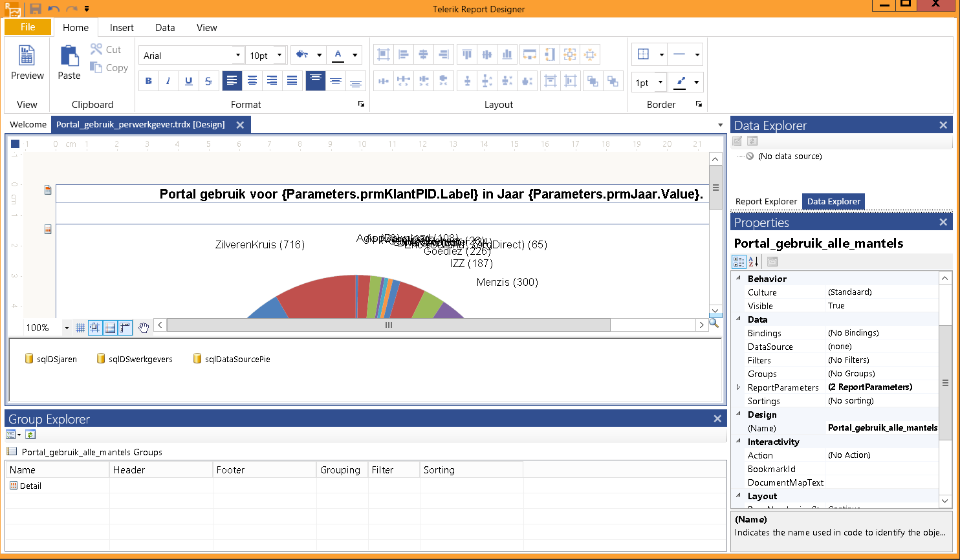Toggle strikethrough formatting
Viewport: 960px width, 560px height.
pos(208,81)
